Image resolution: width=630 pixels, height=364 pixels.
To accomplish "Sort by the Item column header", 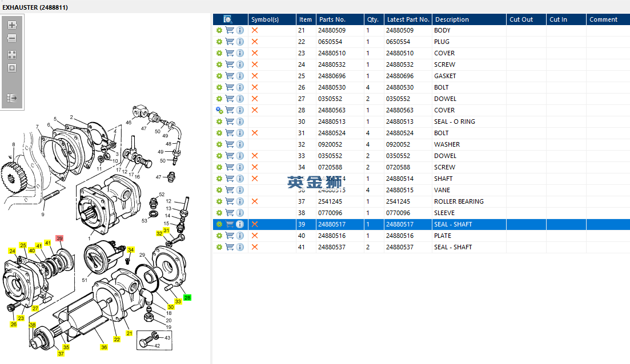I will [x=306, y=19].
